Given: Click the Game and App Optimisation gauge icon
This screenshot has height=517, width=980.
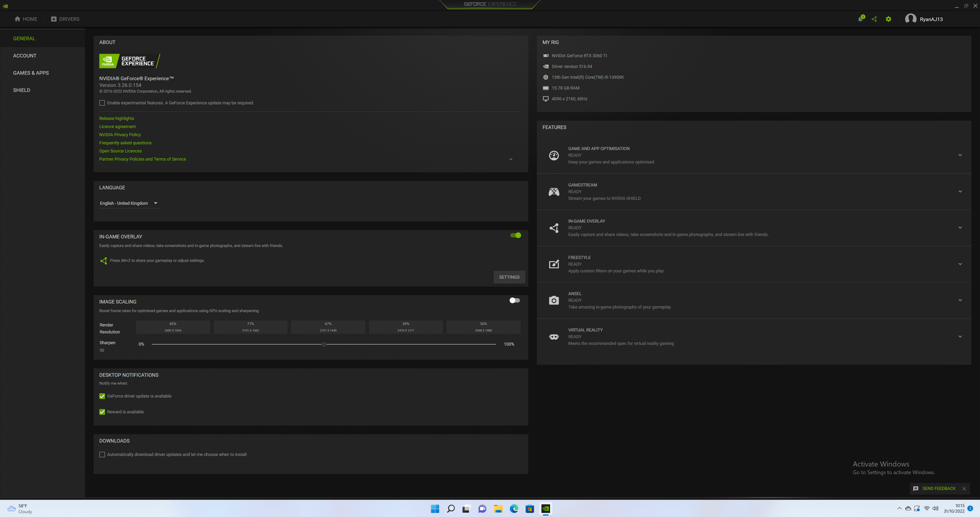Looking at the screenshot, I should click(554, 155).
